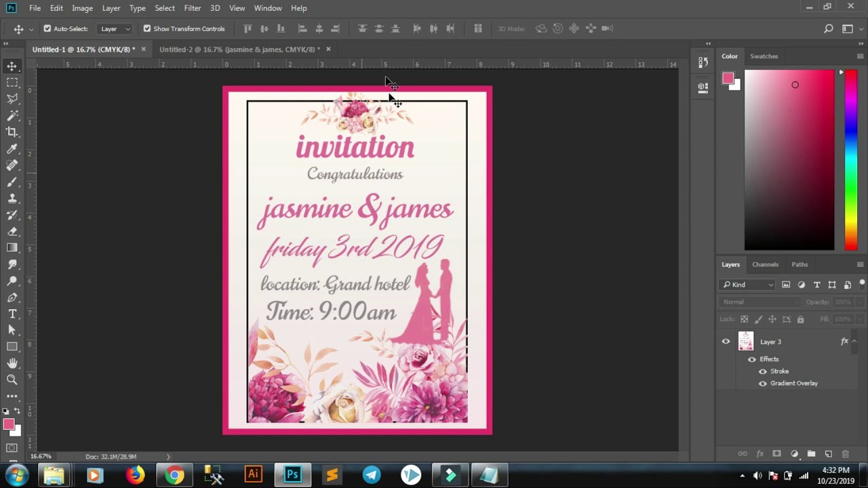
Task: Toggle the Auto-Select checkbox
Action: (47, 28)
